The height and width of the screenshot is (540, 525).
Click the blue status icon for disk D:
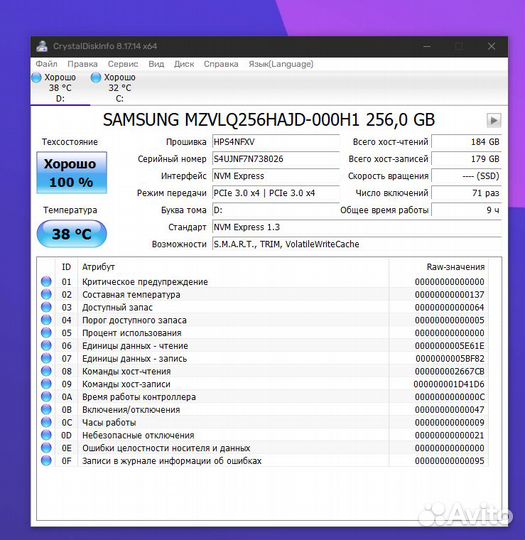(36, 77)
